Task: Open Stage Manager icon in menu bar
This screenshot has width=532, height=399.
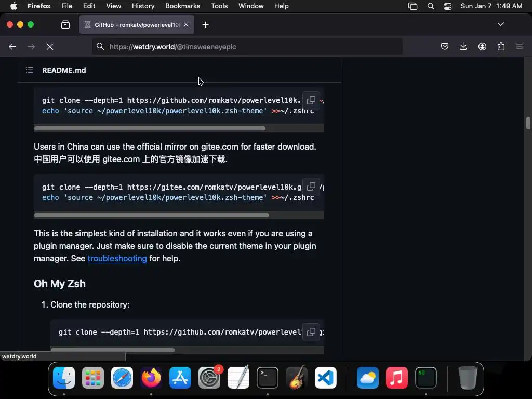Action: pos(413,6)
